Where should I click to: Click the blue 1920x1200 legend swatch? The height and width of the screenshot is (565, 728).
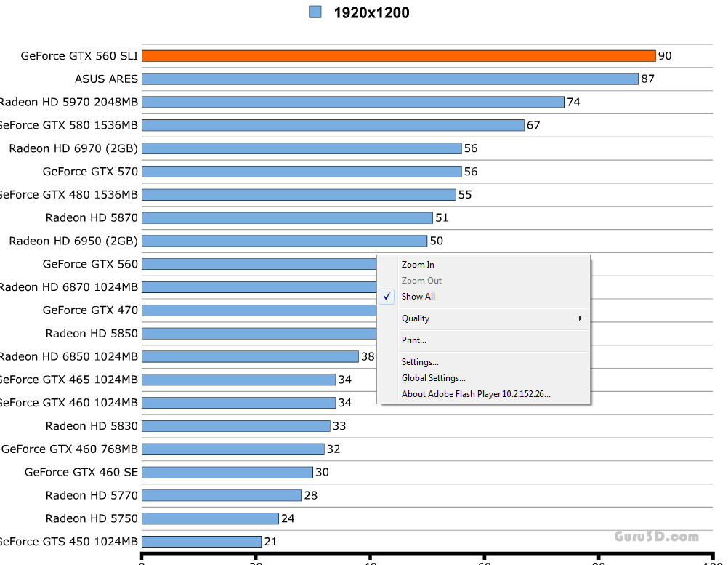click(315, 12)
